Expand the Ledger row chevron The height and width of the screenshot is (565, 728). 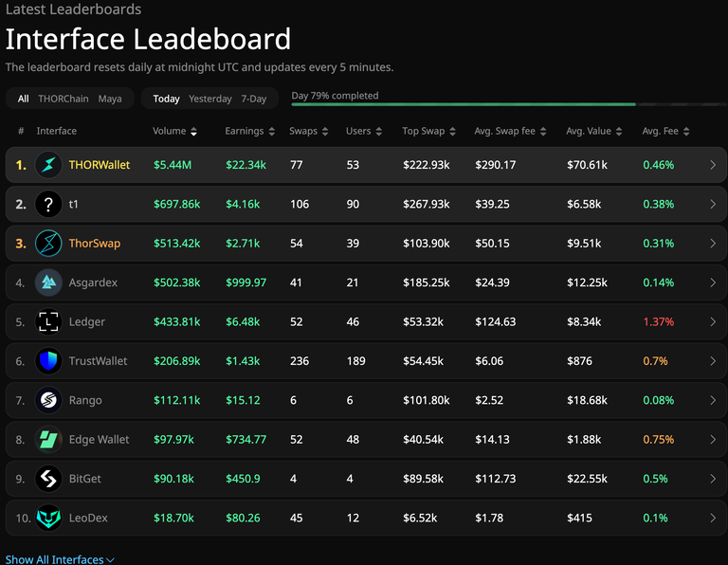pos(713,321)
